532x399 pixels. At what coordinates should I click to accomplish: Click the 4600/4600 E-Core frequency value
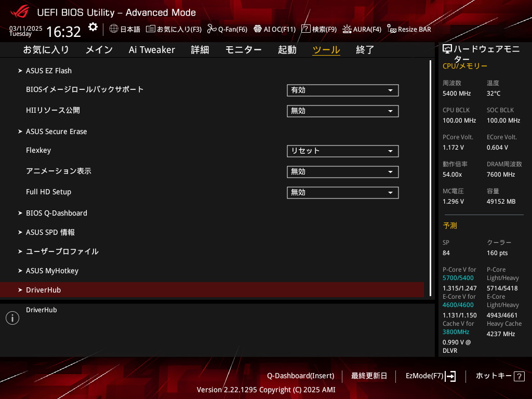point(458,305)
